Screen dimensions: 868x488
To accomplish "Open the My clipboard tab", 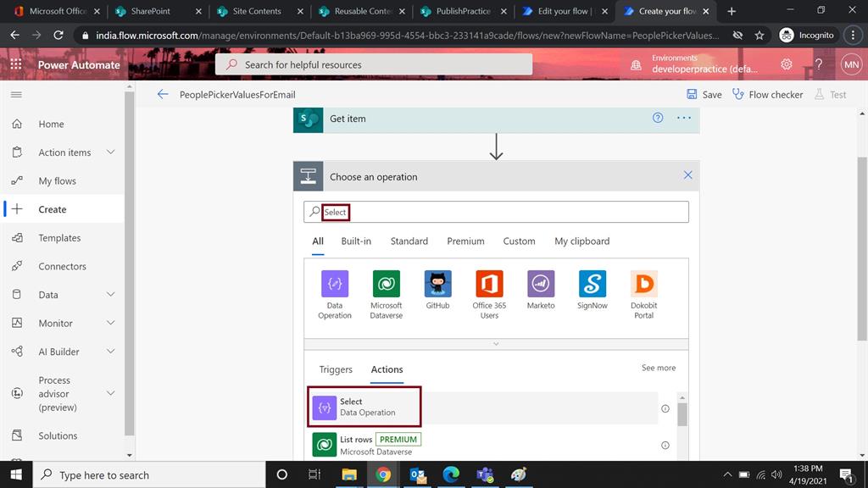I will [581, 241].
